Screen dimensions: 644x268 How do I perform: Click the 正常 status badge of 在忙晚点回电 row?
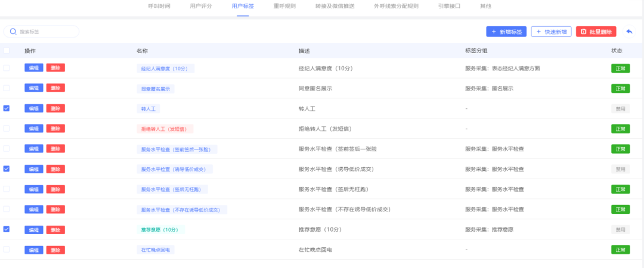pyautogui.click(x=621, y=250)
